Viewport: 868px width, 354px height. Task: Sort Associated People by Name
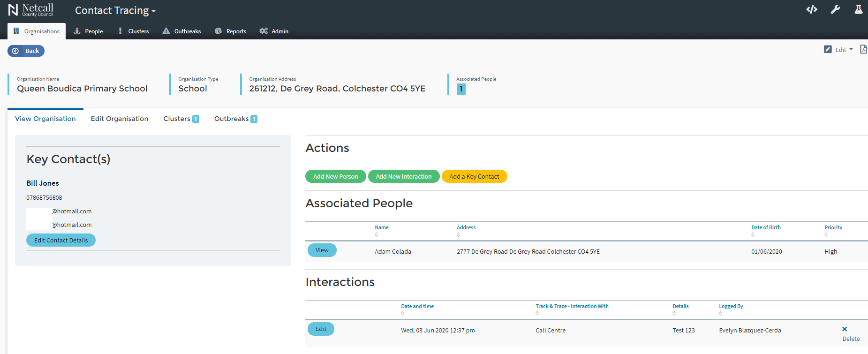point(381,227)
